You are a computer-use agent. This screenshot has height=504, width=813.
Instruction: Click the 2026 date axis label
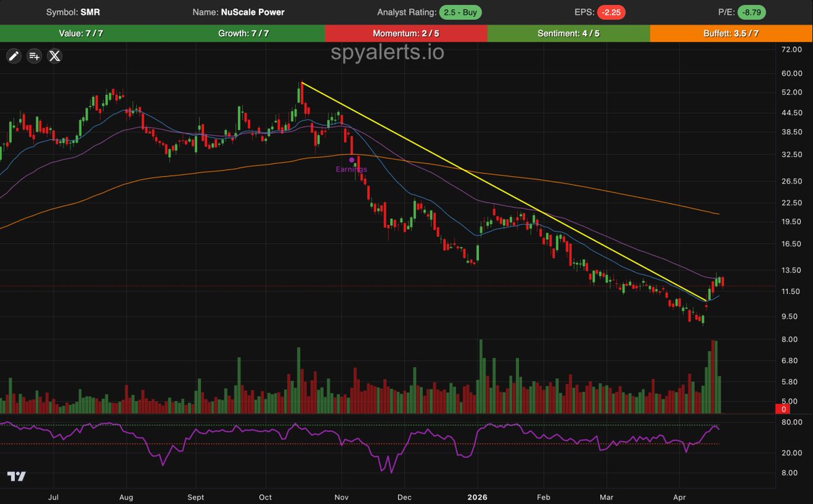[x=478, y=497]
